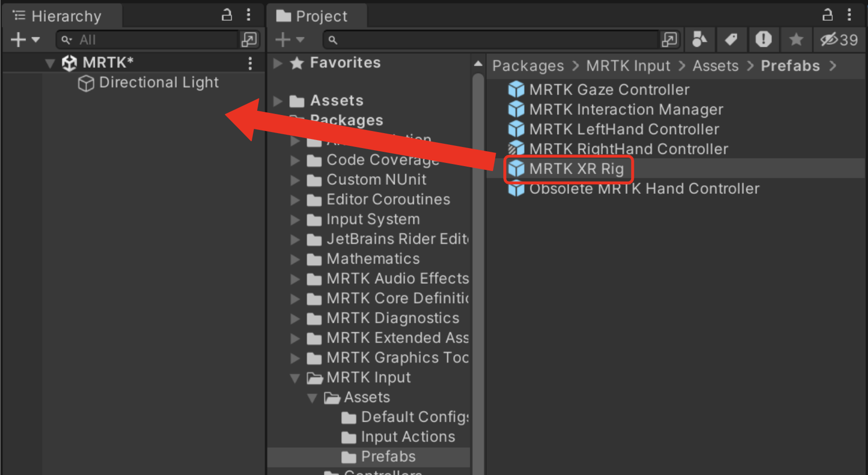Expand the Assets root foldout arrow
The image size is (868, 475).
click(277, 101)
